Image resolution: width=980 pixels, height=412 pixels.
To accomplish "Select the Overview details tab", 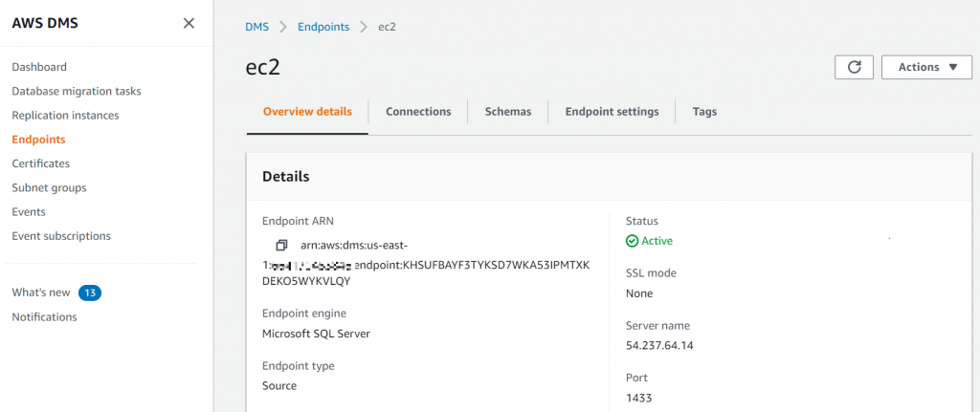I will [307, 112].
